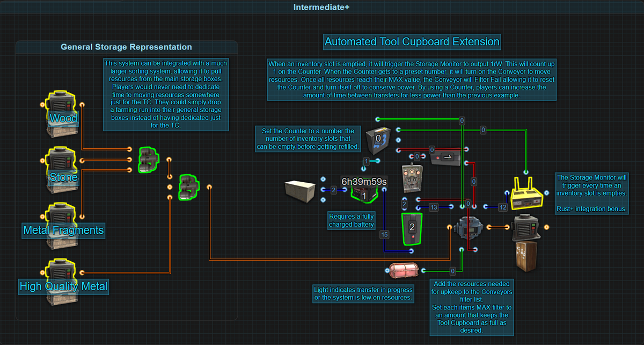Click the note about integrating with larger sorting system
Image resolution: width=644 pixels, height=345 pixels.
coord(166,94)
